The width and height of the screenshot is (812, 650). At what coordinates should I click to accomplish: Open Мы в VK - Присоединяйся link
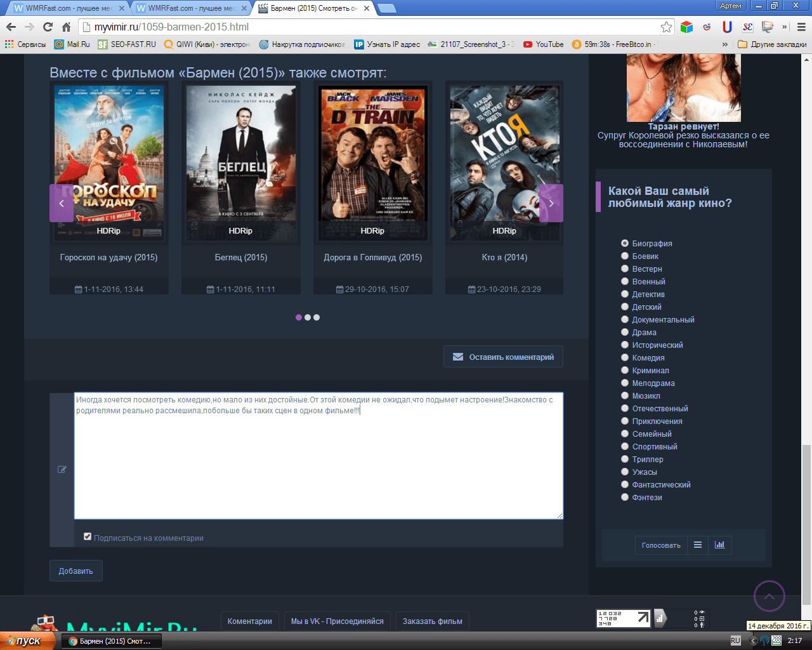click(337, 621)
